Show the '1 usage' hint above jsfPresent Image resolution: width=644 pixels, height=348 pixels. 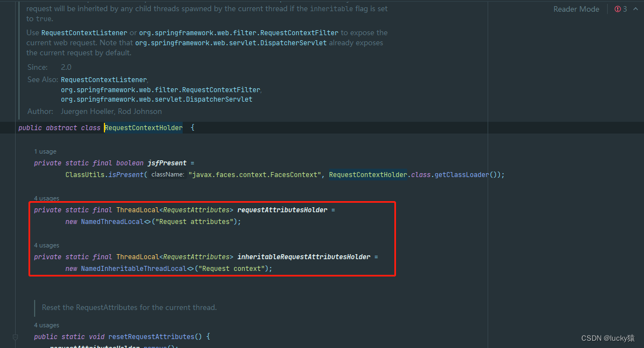45,151
